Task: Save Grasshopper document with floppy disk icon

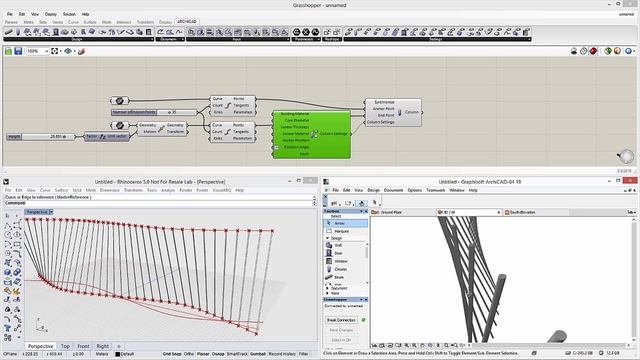Action: point(18,51)
